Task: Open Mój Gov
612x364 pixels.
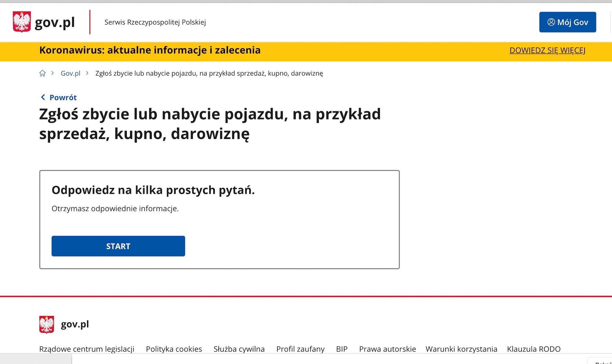Action: point(567,22)
